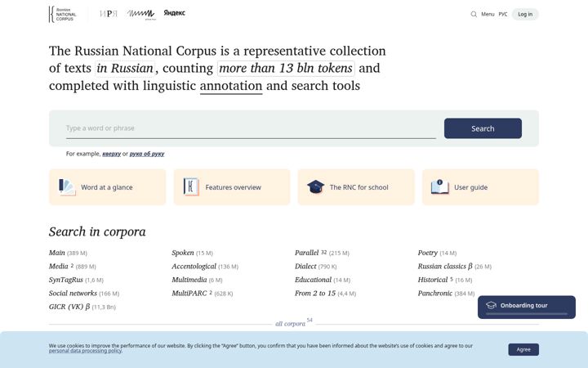Open Word at a glance card label

[107, 187]
